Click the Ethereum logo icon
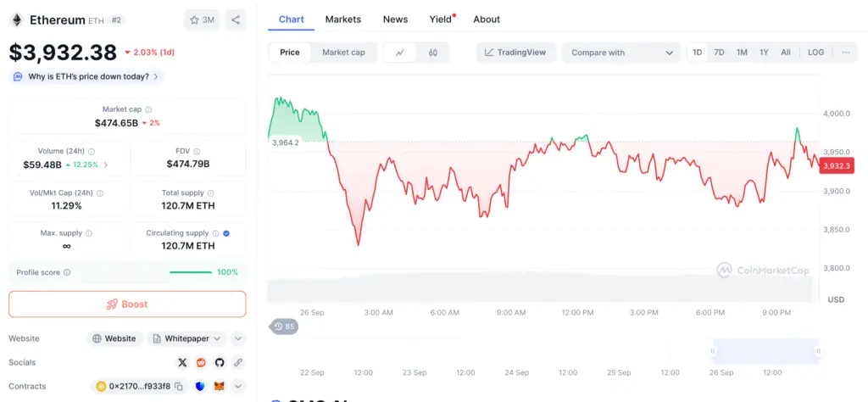868x402 pixels. (x=17, y=20)
